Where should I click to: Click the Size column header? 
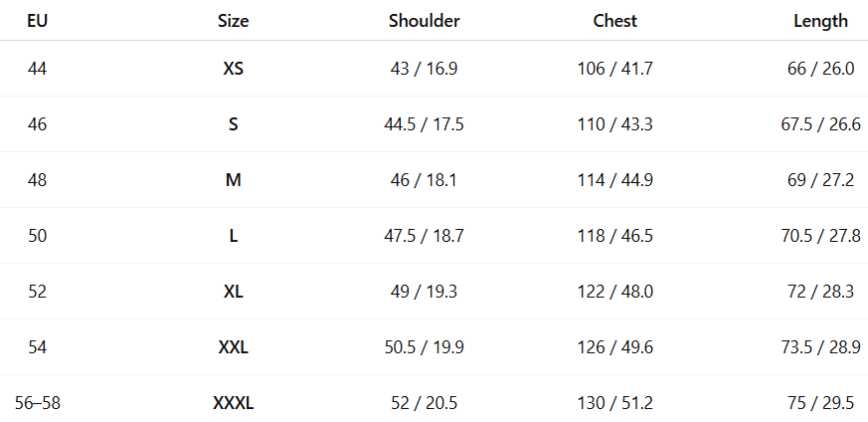233,20
